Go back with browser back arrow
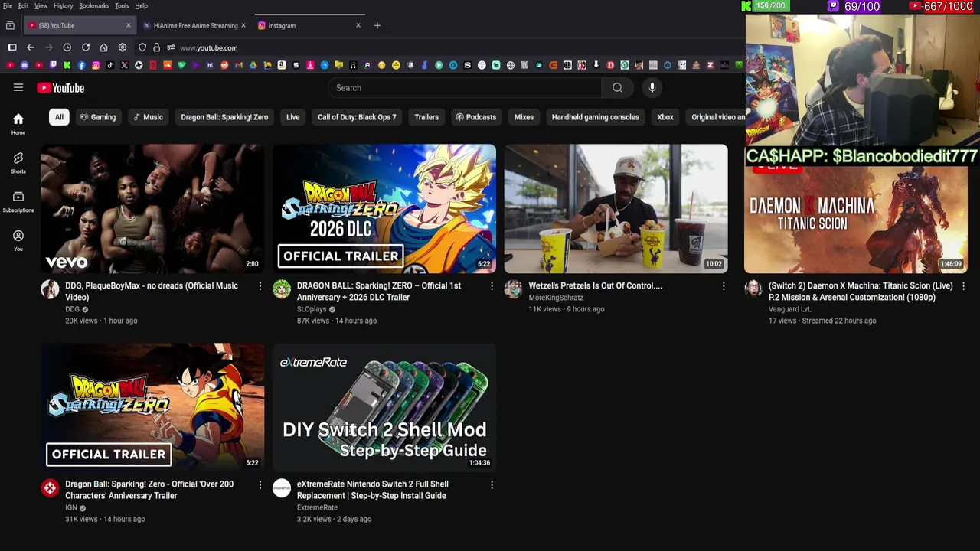The width and height of the screenshot is (980, 551). (31, 47)
